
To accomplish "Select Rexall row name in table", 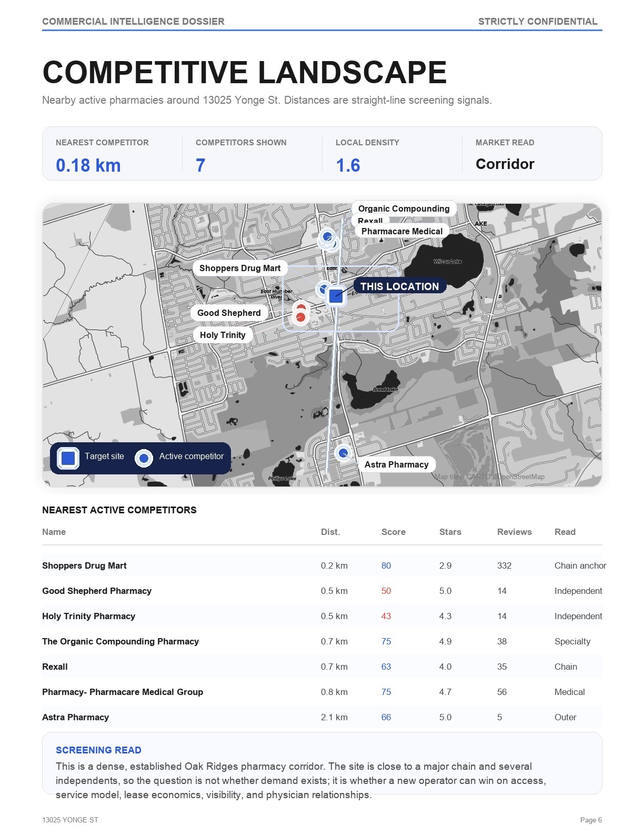I will point(55,667).
